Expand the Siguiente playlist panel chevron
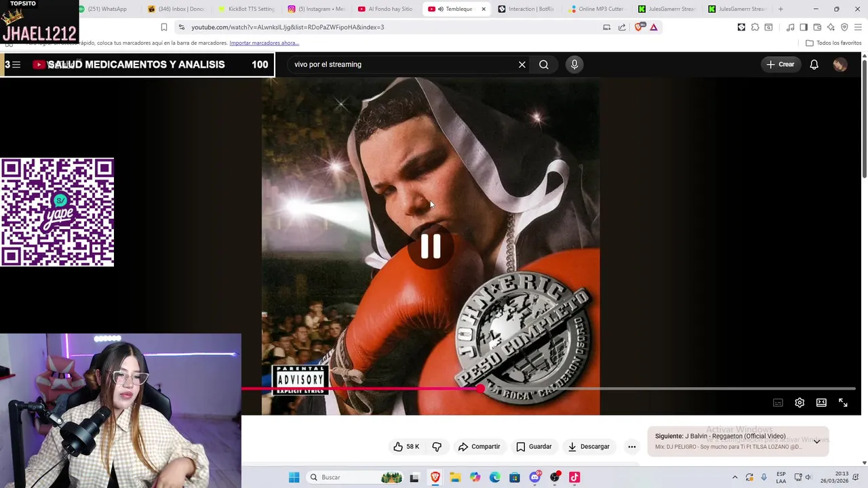868x488 pixels. click(x=817, y=441)
